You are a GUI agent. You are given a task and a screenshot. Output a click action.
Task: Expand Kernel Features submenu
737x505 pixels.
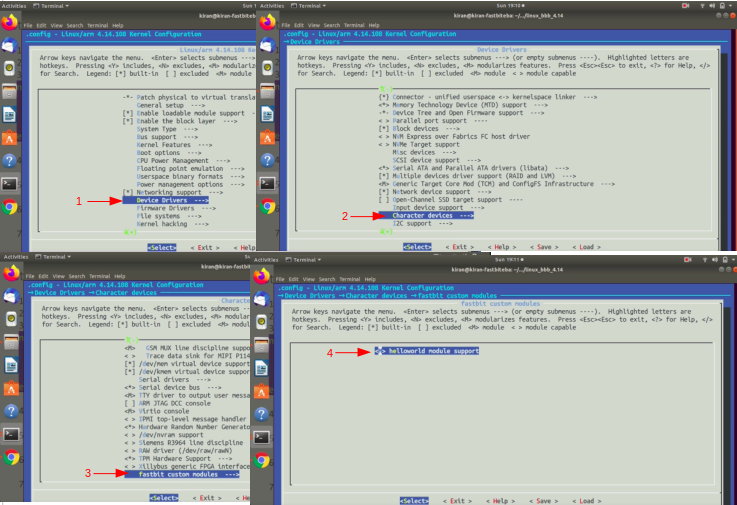click(x=174, y=145)
